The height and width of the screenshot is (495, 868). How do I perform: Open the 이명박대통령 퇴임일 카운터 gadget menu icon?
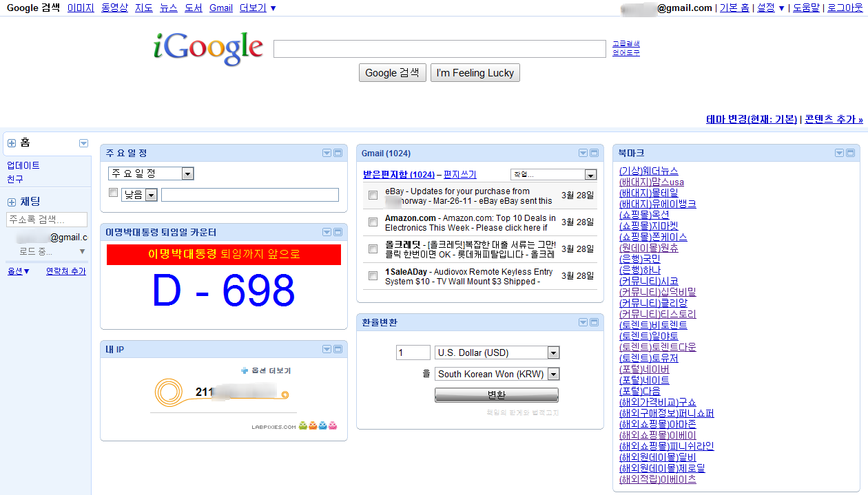(327, 233)
